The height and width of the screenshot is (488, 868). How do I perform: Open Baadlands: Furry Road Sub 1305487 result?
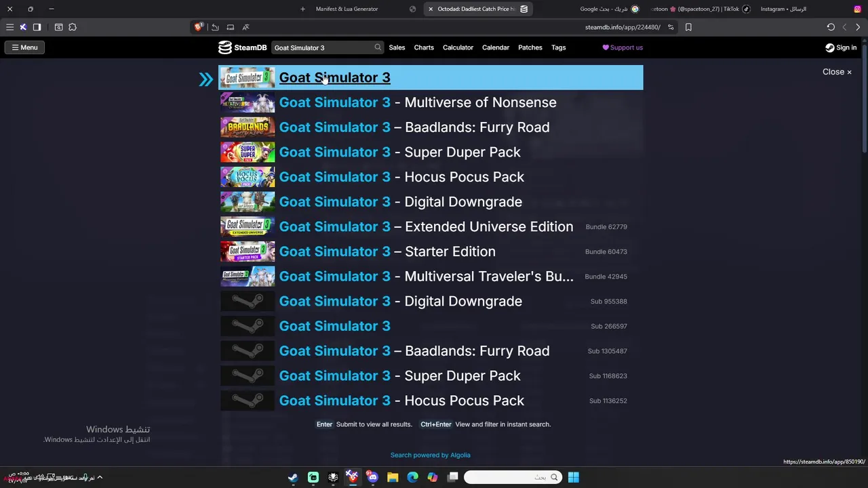pyautogui.click(x=431, y=351)
